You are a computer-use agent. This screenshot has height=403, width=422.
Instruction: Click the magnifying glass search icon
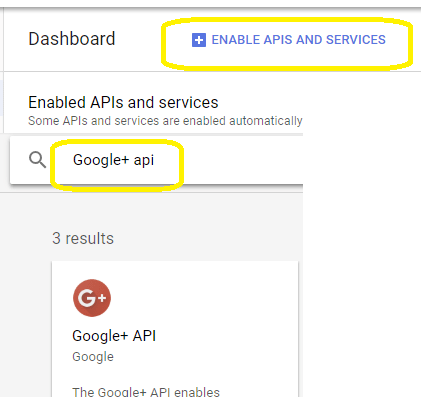click(x=37, y=160)
